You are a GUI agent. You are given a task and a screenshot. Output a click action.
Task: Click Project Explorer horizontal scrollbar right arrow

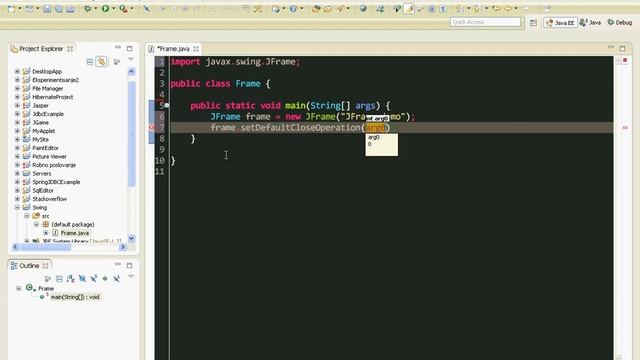[x=122, y=247]
